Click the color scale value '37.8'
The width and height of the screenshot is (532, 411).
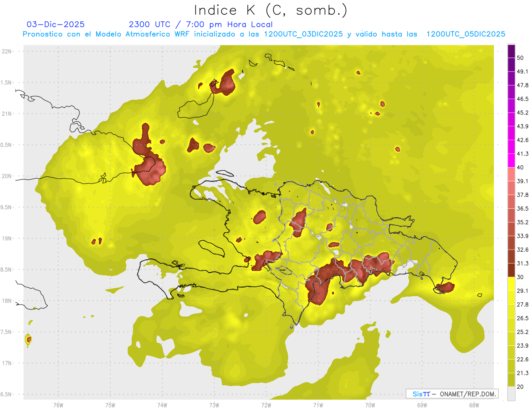(x=523, y=195)
